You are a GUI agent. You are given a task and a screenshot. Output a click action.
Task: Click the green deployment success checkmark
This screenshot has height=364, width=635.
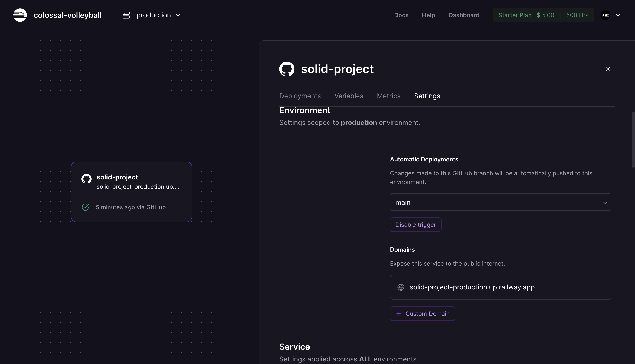[85, 207]
